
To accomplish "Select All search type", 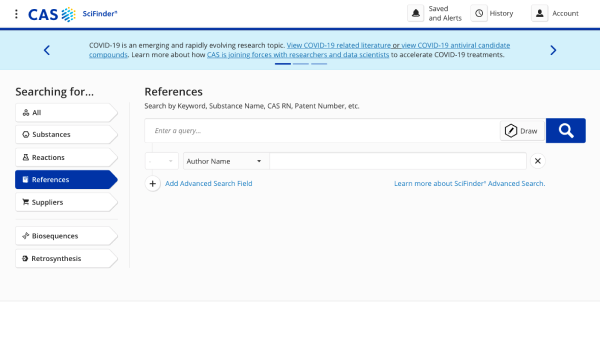I will 66,112.
